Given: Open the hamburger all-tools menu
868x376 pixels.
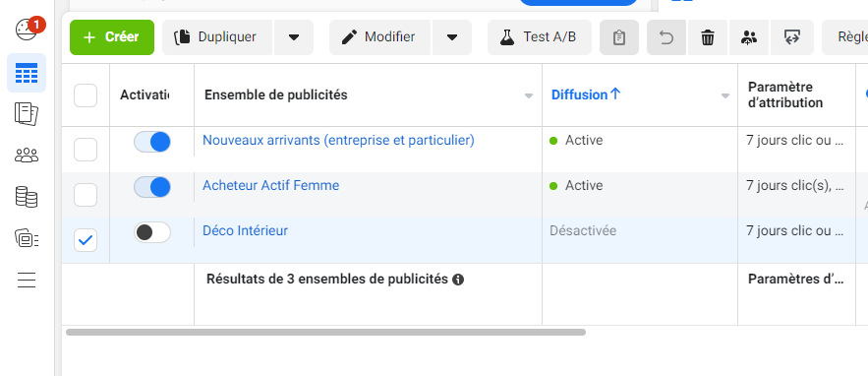Looking at the screenshot, I should 27,281.
